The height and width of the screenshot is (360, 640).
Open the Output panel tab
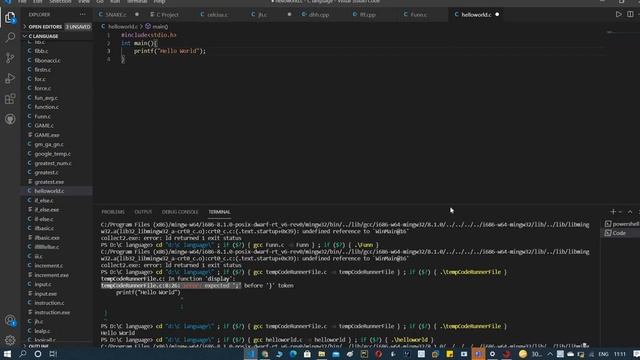(x=143, y=212)
